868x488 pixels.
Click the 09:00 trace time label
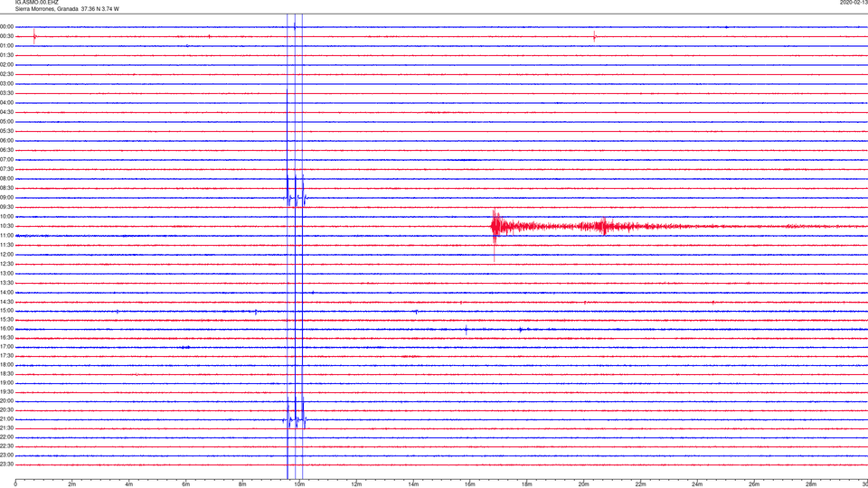[x=7, y=198]
